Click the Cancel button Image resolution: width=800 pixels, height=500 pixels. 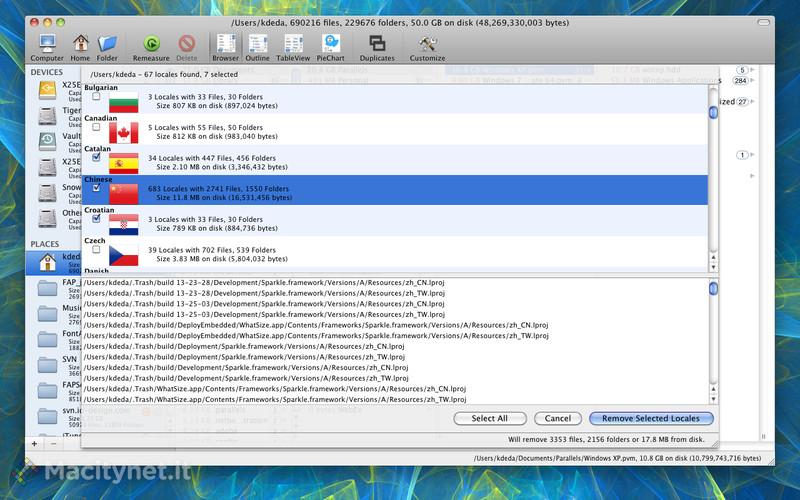[x=558, y=418]
